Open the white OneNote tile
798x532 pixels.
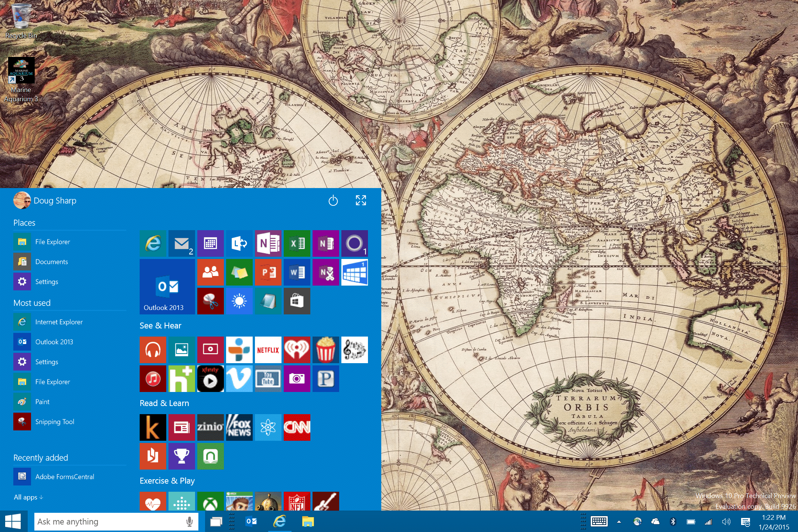[x=268, y=243]
